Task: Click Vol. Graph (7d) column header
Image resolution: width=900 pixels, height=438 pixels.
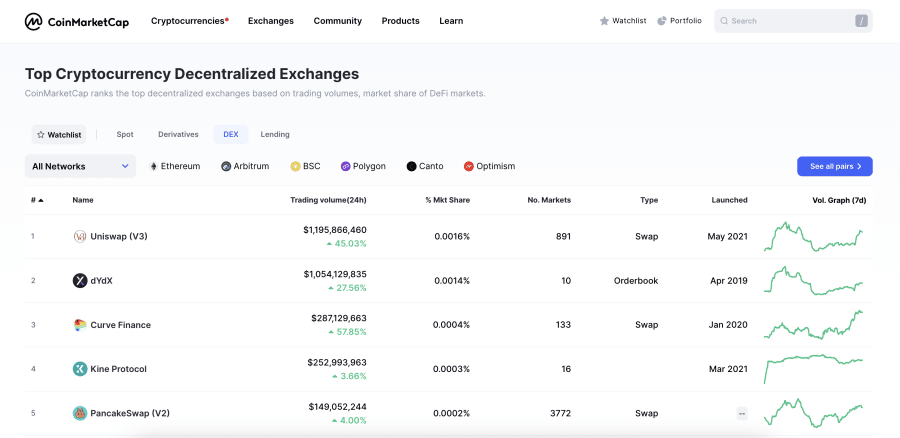Action: (x=839, y=200)
